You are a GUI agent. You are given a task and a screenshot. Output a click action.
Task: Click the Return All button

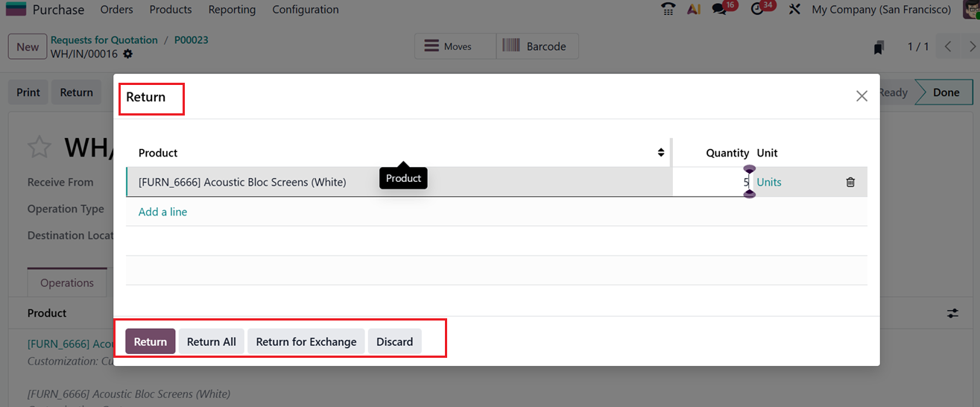point(212,341)
